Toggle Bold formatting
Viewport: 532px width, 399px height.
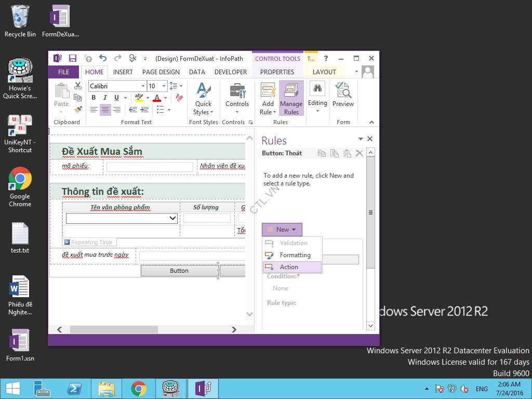pyautogui.click(x=94, y=98)
